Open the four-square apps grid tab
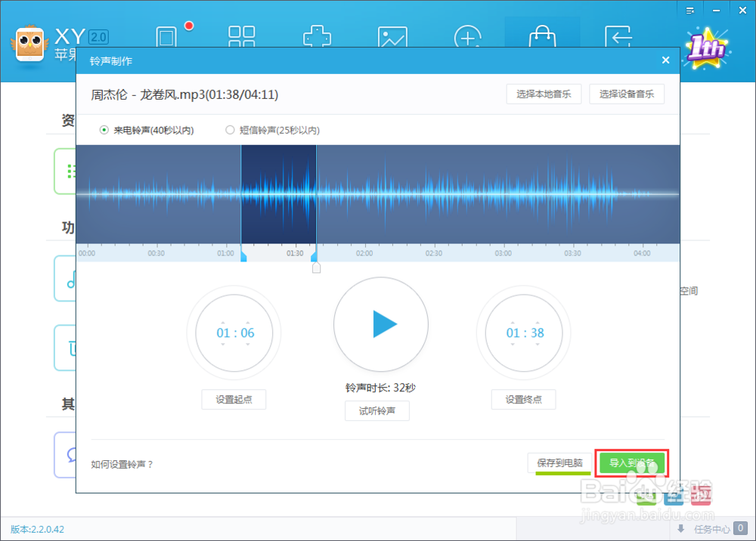 (242, 36)
